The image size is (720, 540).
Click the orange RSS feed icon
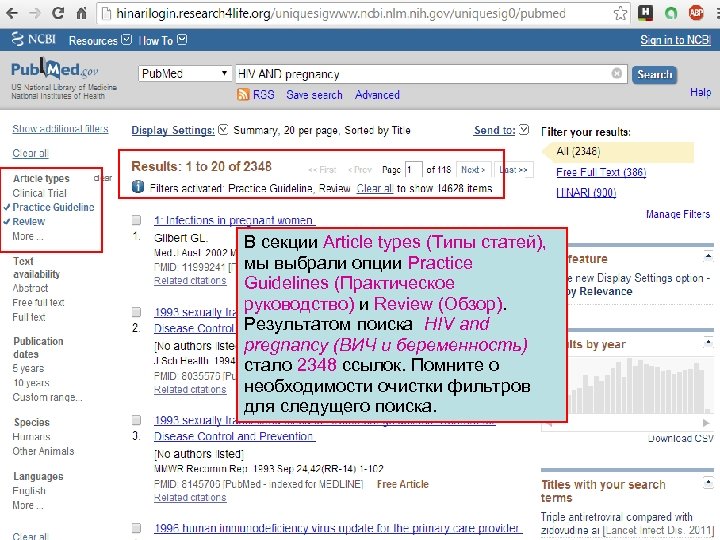tap(243, 95)
